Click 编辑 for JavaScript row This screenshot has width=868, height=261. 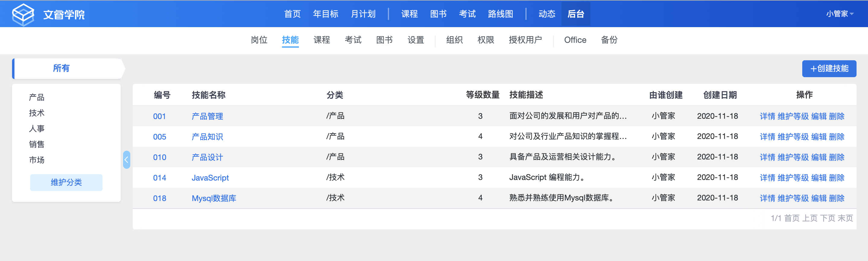819,178
